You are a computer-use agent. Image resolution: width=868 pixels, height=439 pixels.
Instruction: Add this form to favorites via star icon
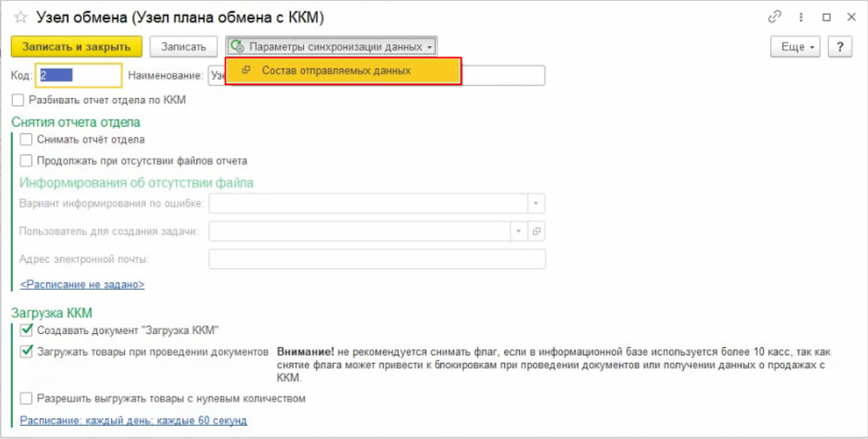point(21,18)
